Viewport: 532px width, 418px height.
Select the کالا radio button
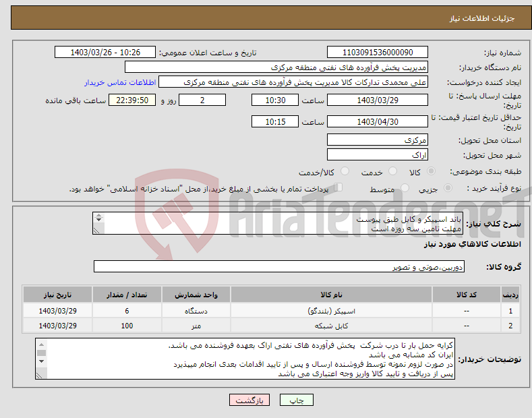coord(431,171)
